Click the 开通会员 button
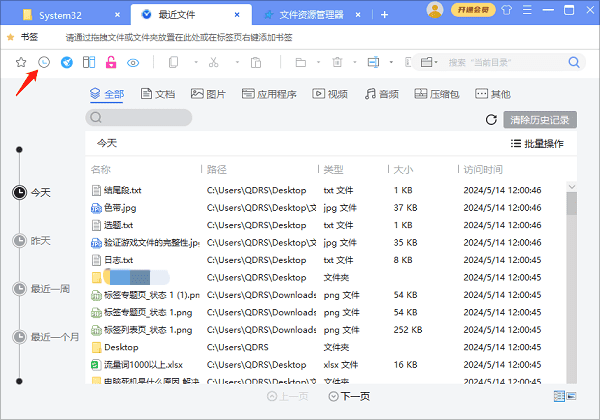Screen dimensions: 600x420 [473, 10]
